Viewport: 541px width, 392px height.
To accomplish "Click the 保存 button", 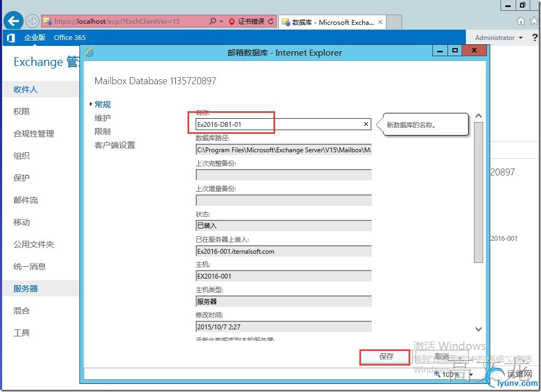I will pos(385,356).
